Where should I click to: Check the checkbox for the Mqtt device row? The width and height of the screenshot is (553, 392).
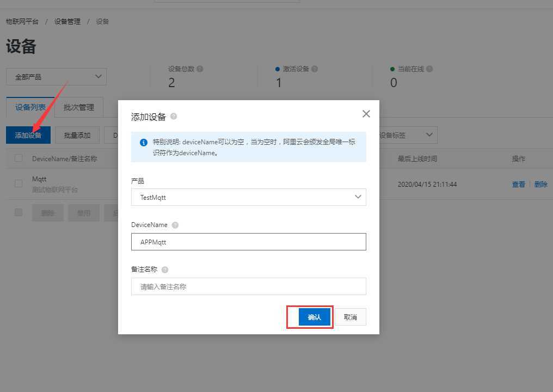tap(18, 183)
